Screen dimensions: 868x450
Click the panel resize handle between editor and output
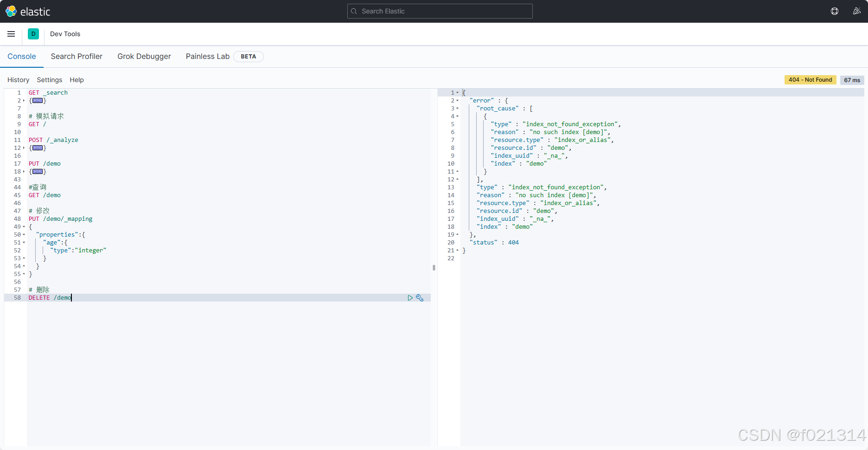(x=434, y=268)
